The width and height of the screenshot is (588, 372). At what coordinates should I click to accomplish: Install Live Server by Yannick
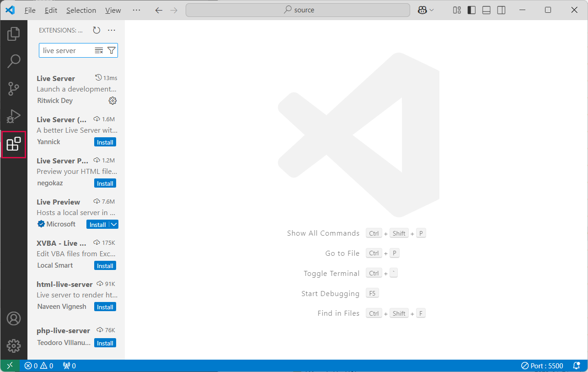click(105, 142)
